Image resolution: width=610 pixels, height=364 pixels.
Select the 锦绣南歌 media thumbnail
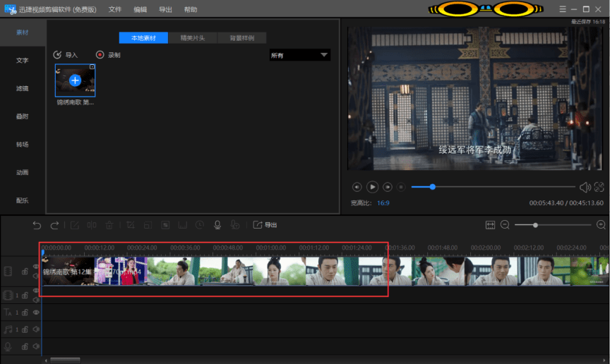(x=75, y=80)
